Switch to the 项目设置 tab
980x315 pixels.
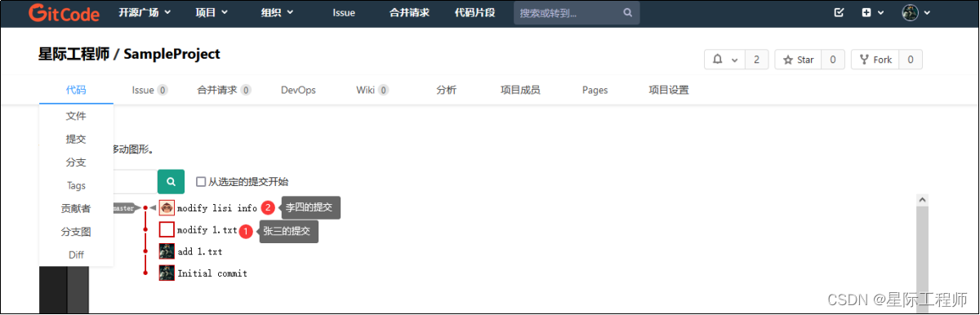pos(669,90)
